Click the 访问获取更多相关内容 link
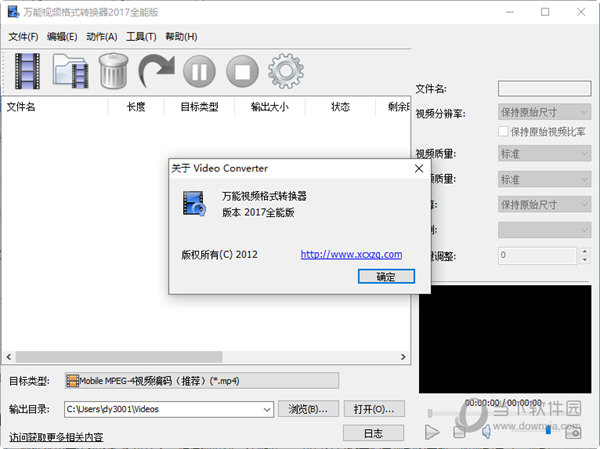The image size is (600, 449). (x=56, y=437)
